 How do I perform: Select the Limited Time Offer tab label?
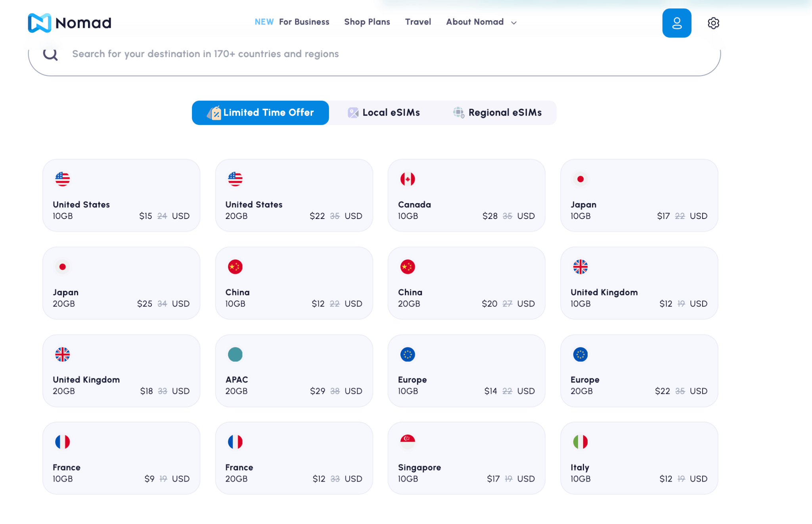coord(268,113)
